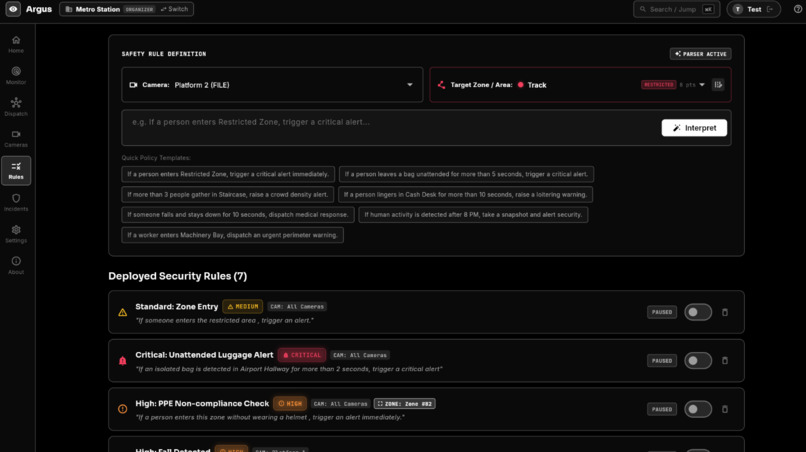Open the About info icon
Screen dimensions: 806x452
coord(16,261)
